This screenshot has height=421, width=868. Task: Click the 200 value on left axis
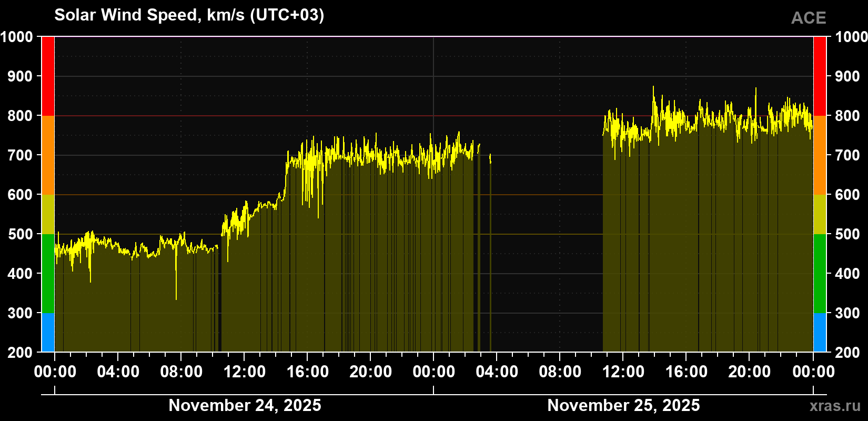[x=21, y=353]
